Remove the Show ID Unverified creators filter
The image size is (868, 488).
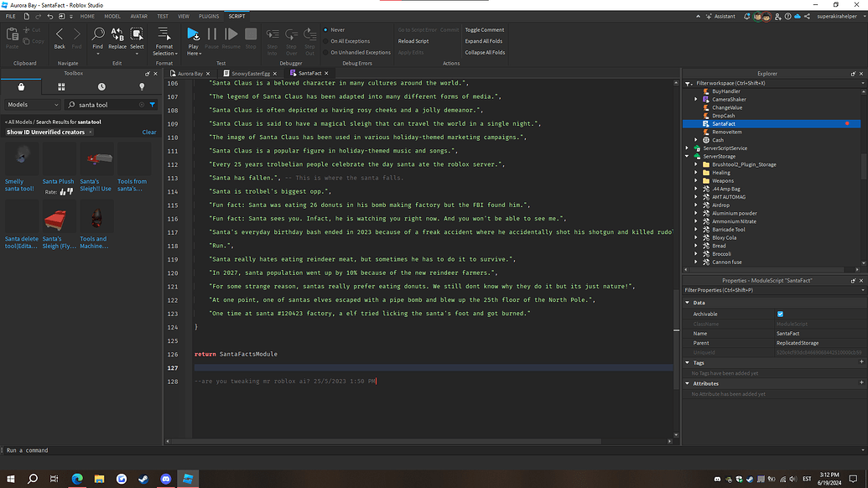[91, 132]
